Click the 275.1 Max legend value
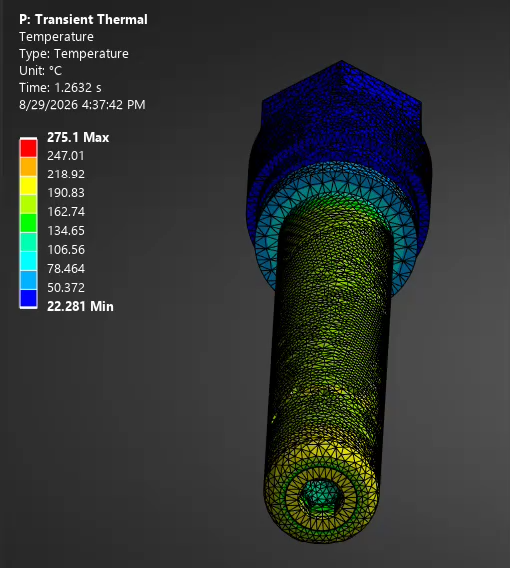This screenshot has height=568, width=510. point(78,137)
